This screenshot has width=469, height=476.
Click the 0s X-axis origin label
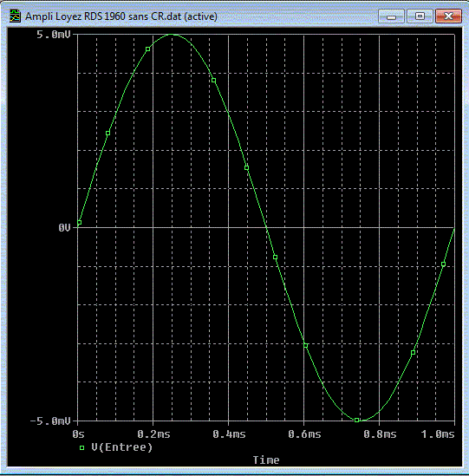click(78, 434)
